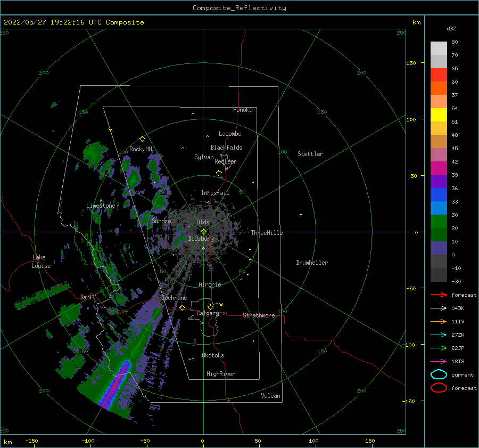Click the orange 60 dBZ legend swatch
Viewport: 479px width, 448px height.
(x=439, y=88)
